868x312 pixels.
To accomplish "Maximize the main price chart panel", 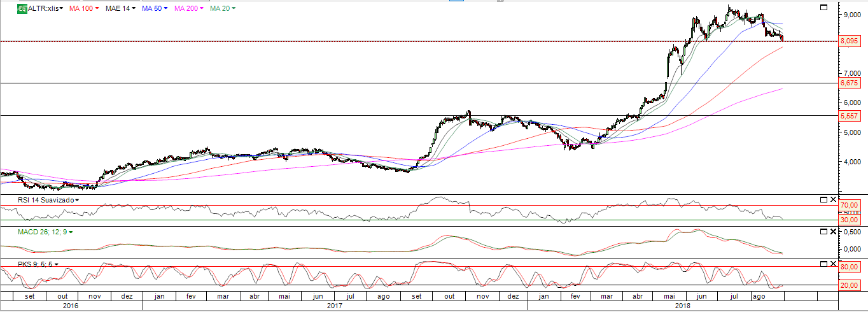I will [823, 7].
